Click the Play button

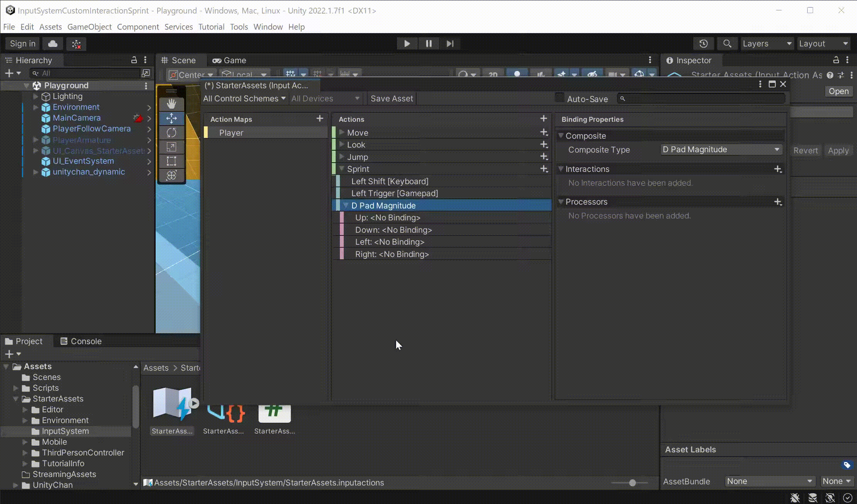coord(407,44)
